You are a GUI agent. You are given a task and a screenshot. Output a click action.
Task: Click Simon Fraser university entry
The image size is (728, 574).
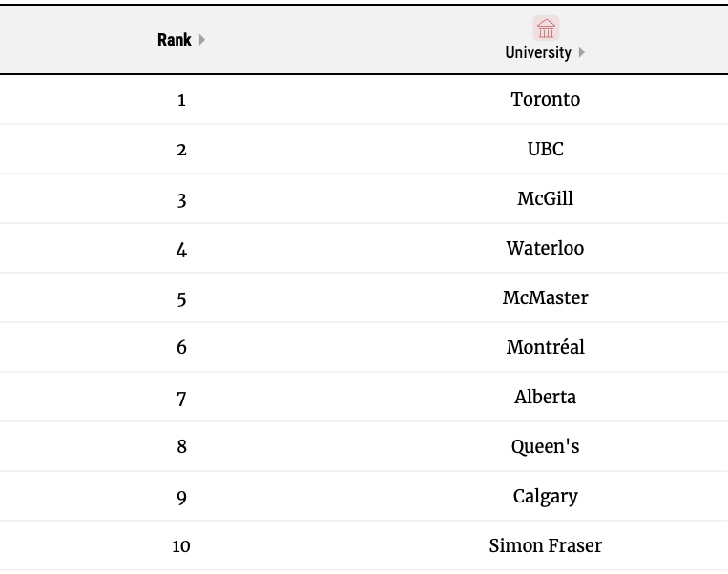point(545,545)
